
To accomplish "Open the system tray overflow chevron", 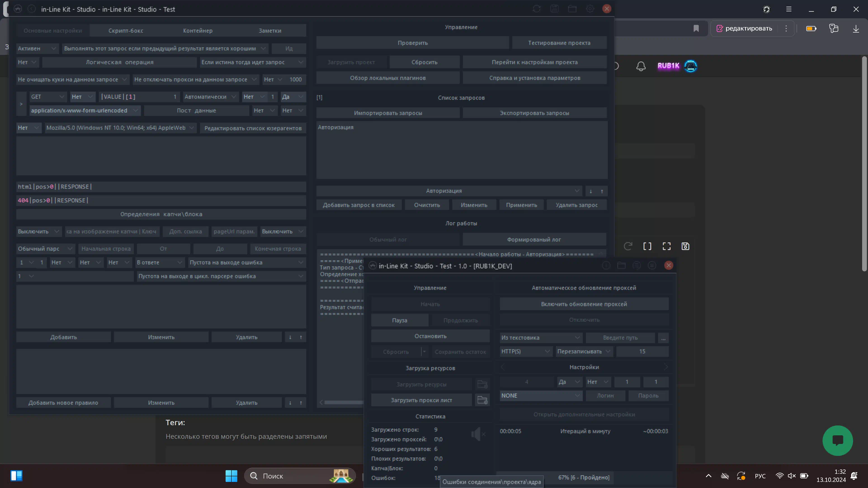I will point(709,476).
